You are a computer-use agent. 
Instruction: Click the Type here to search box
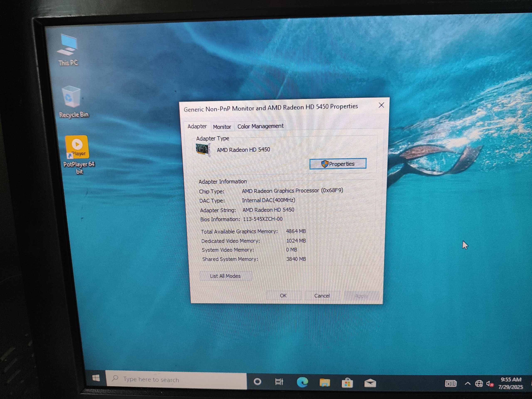[x=176, y=380]
